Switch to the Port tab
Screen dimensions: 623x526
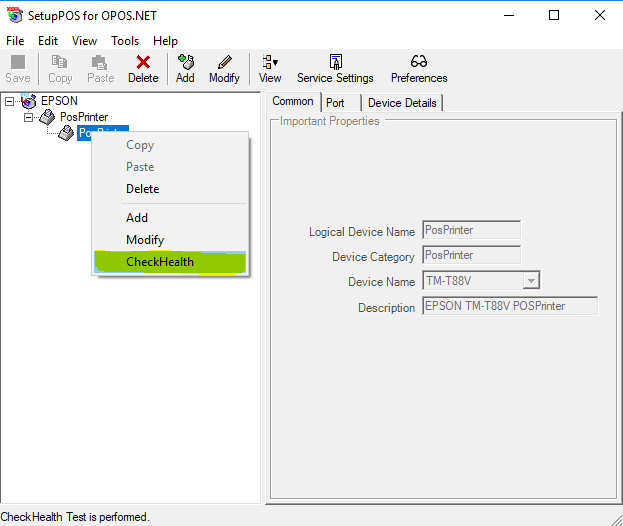coord(341,103)
